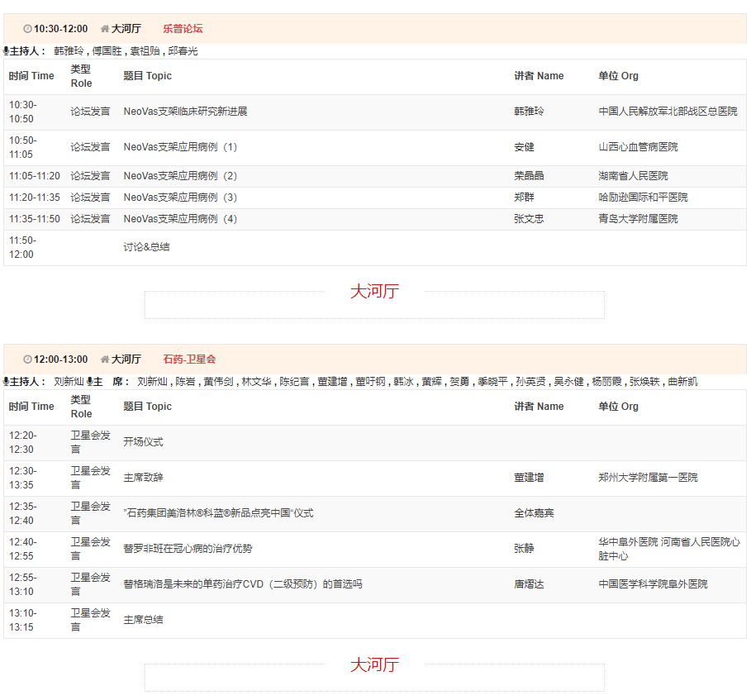
Task: Click topic 替格瑞洛是未来的单药治疗CVD
Action: pyautogui.click(x=243, y=584)
